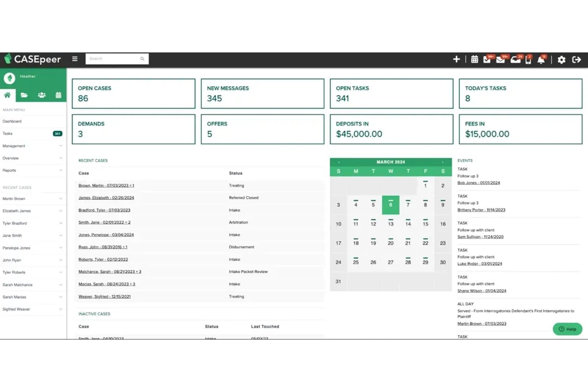The height and width of the screenshot is (392, 588).
Task: Expand Sigfried Weaver in recent cases sidebar
Action: click(x=33, y=309)
